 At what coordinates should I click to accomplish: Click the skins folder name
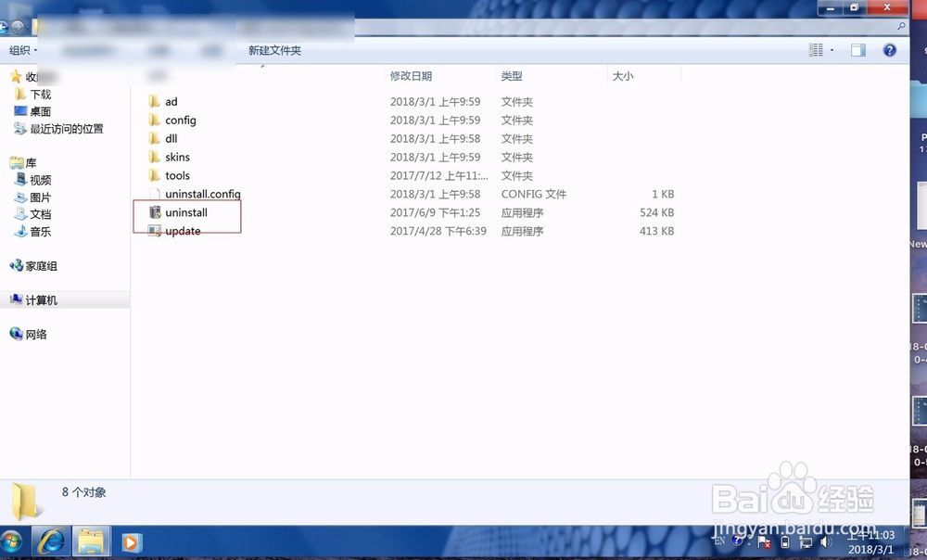(177, 157)
